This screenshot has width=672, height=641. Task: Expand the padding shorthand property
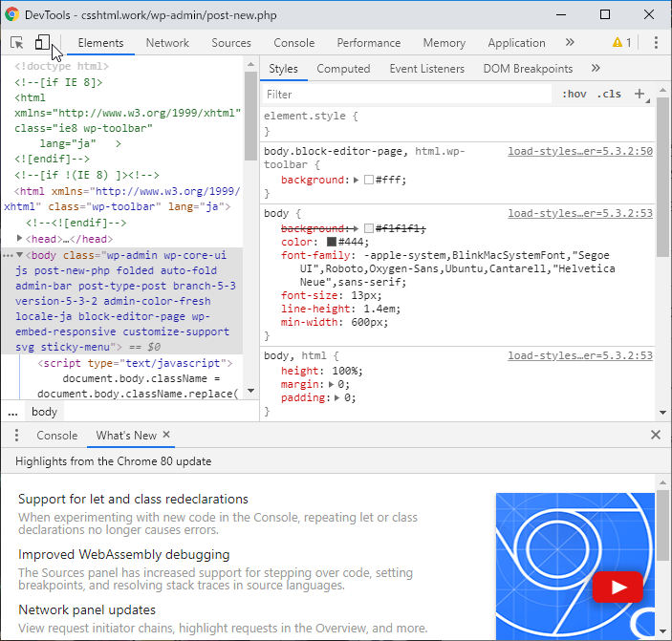click(x=336, y=397)
